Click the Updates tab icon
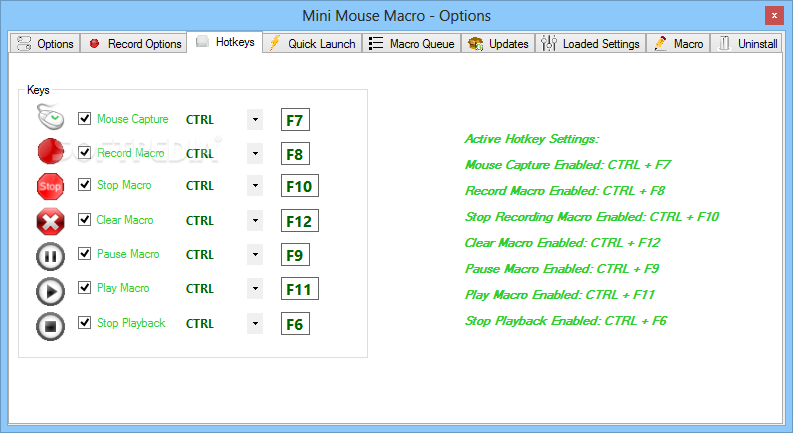 click(x=475, y=44)
